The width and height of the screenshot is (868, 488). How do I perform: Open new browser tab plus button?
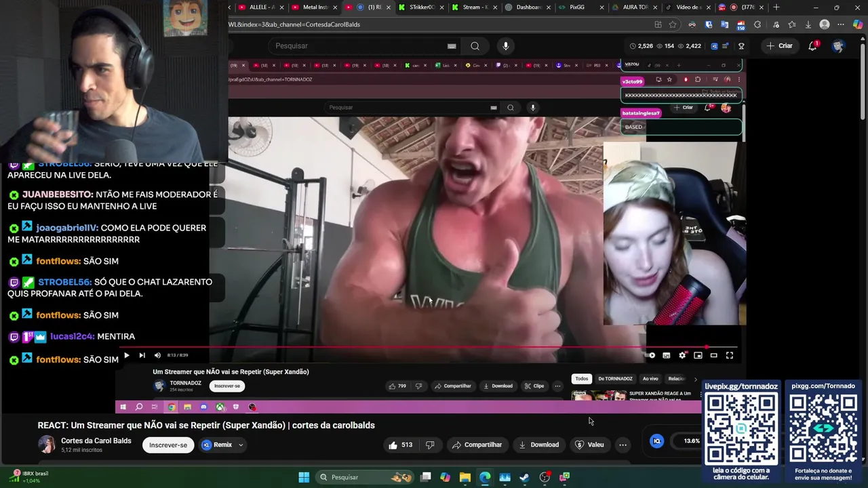pyautogui.click(x=776, y=7)
